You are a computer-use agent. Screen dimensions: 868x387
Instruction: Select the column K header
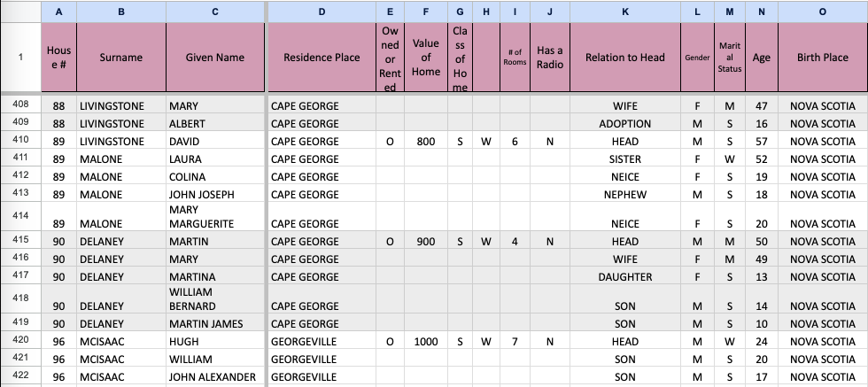pos(624,12)
